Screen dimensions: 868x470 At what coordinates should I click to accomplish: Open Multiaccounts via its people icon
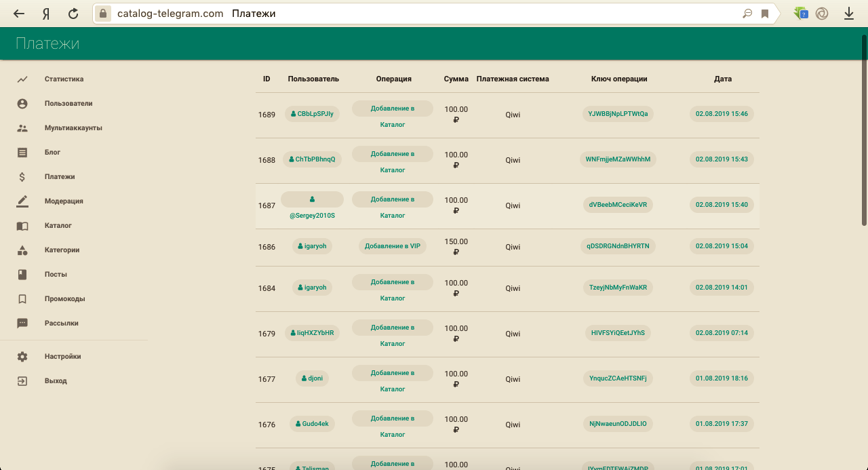pyautogui.click(x=22, y=128)
